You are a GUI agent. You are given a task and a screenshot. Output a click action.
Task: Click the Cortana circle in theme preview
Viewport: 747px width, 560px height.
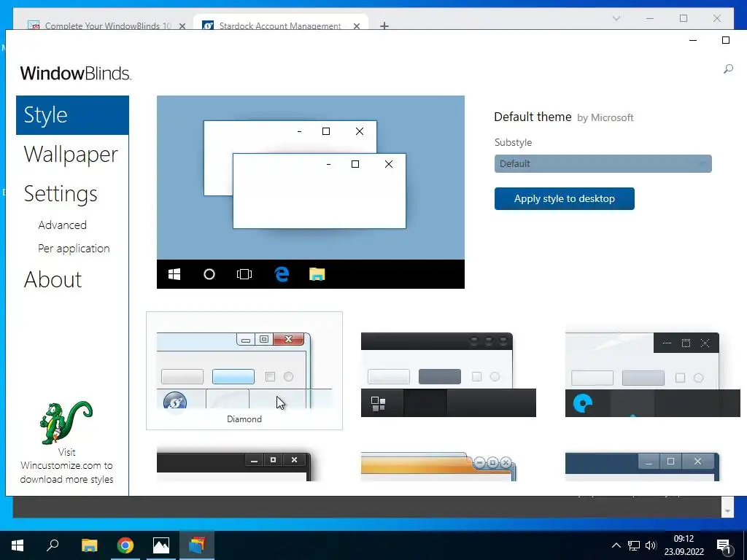pyautogui.click(x=209, y=274)
